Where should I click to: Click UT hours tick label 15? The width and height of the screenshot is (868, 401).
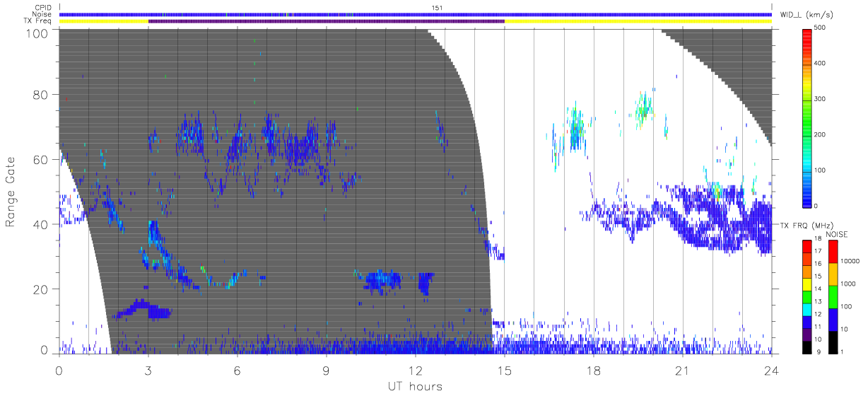505,371
